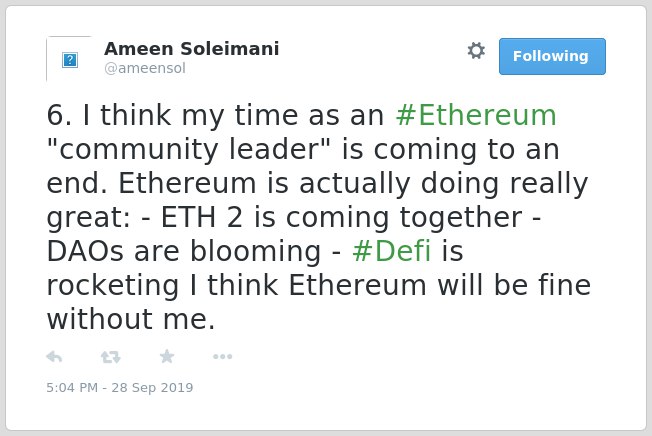The width and height of the screenshot is (652, 436).
Task: Click the word "DAOs" in the tweet body
Action: point(85,251)
